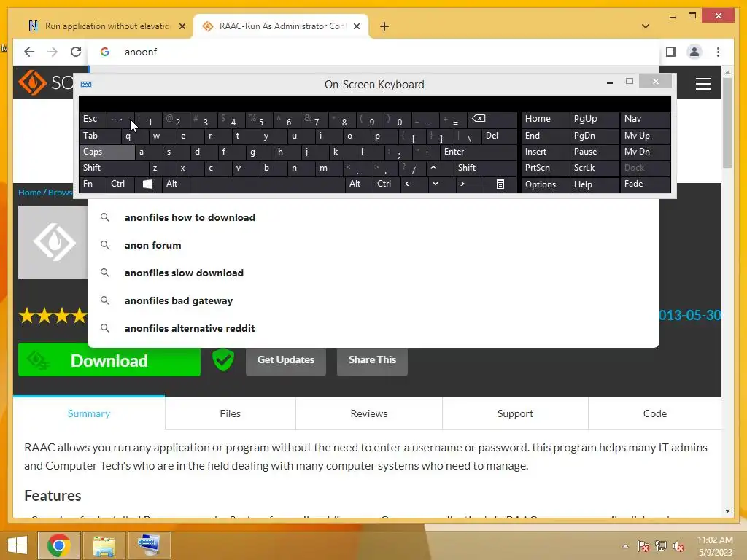Toggle left Ctrl key on keyboard
Screen dimensions: 747x560
point(120,184)
